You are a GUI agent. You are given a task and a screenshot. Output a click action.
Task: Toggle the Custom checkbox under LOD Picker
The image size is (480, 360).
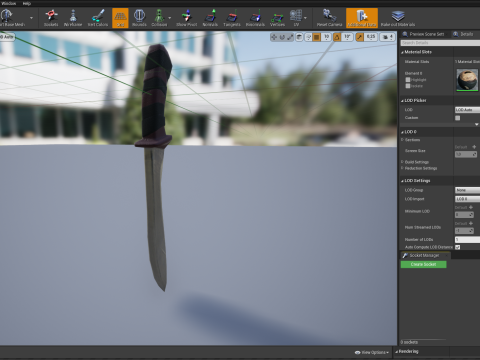coord(458,118)
